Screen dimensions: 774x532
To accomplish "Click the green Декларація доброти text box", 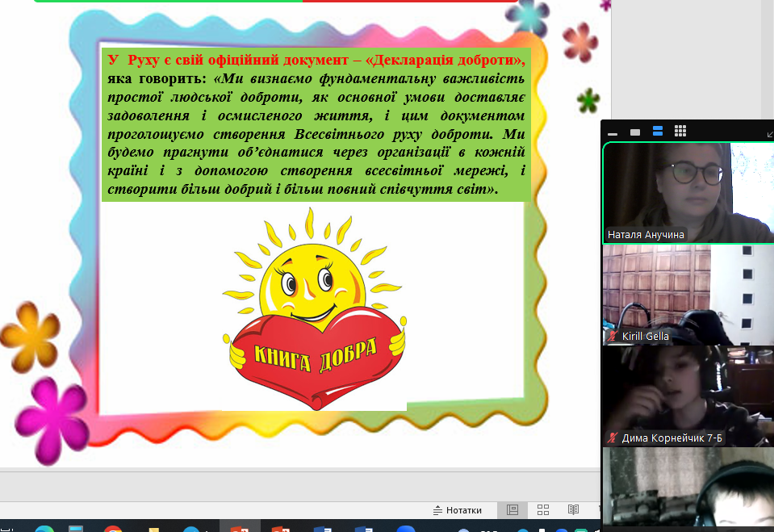I will pos(316,124).
